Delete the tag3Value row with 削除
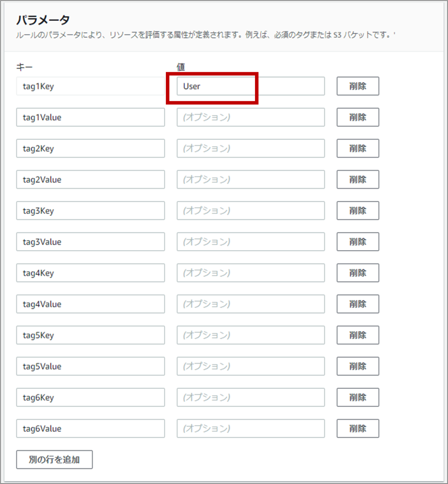Image resolution: width=448 pixels, height=484 pixels. click(x=358, y=242)
